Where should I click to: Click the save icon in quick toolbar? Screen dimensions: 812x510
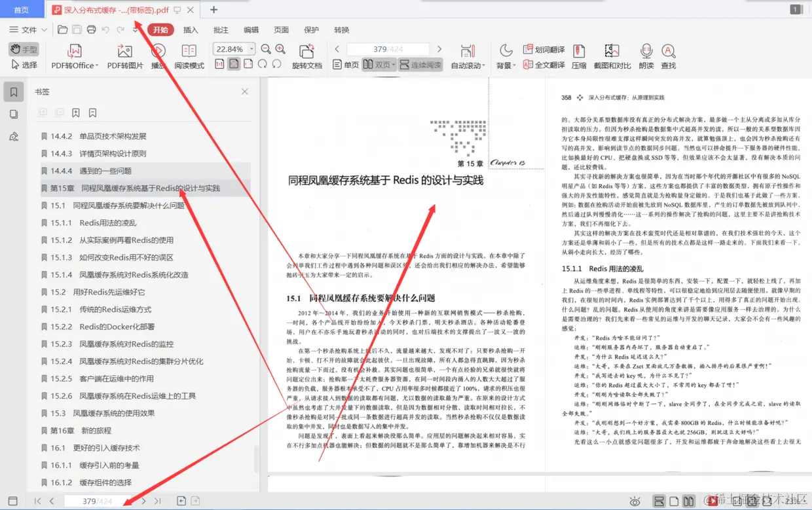click(x=77, y=29)
